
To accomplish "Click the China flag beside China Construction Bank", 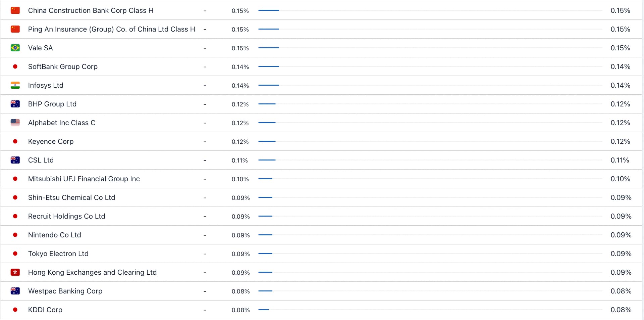I will click(x=15, y=10).
